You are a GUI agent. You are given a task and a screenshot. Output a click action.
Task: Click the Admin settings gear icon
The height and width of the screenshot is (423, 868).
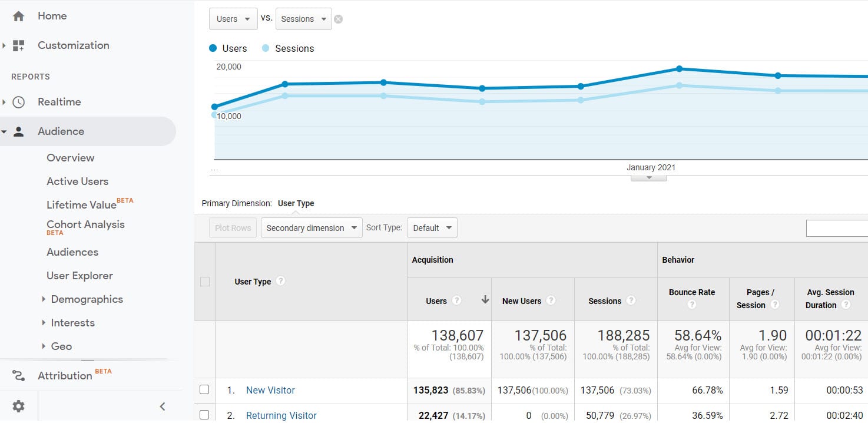click(x=18, y=406)
